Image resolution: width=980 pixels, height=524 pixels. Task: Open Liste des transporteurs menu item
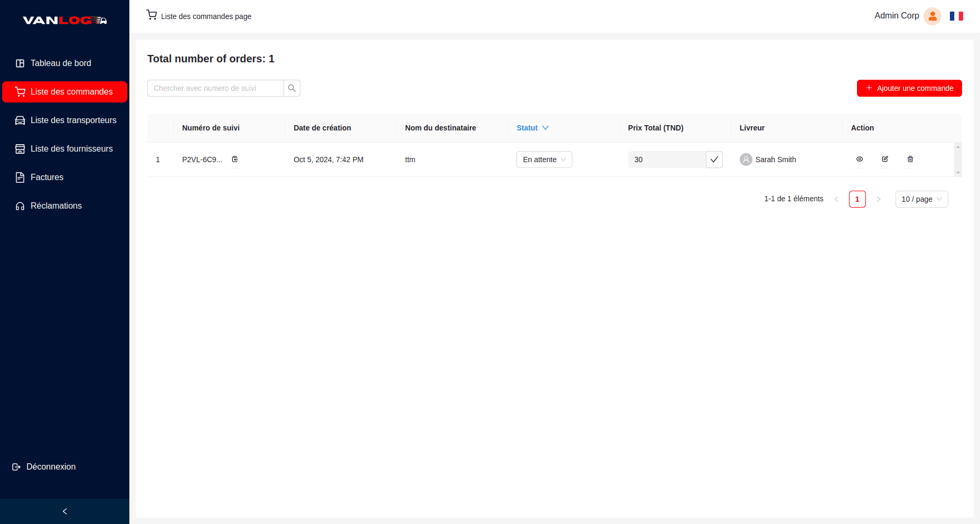(x=64, y=120)
